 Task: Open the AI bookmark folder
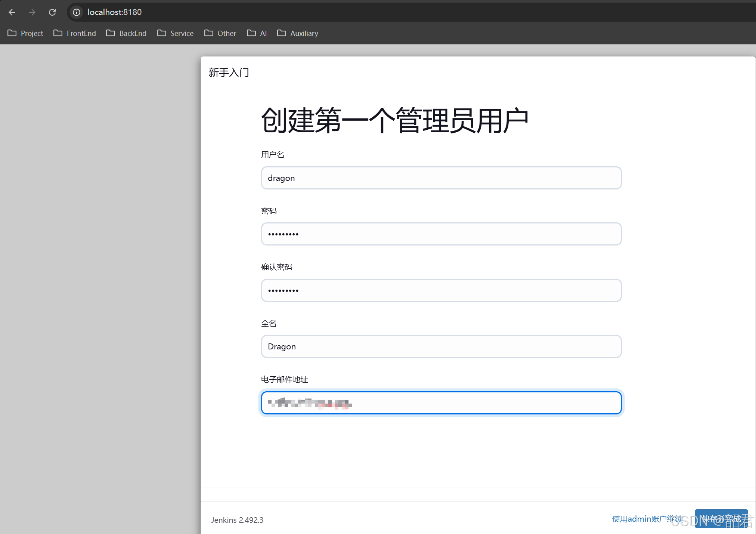[x=257, y=33]
